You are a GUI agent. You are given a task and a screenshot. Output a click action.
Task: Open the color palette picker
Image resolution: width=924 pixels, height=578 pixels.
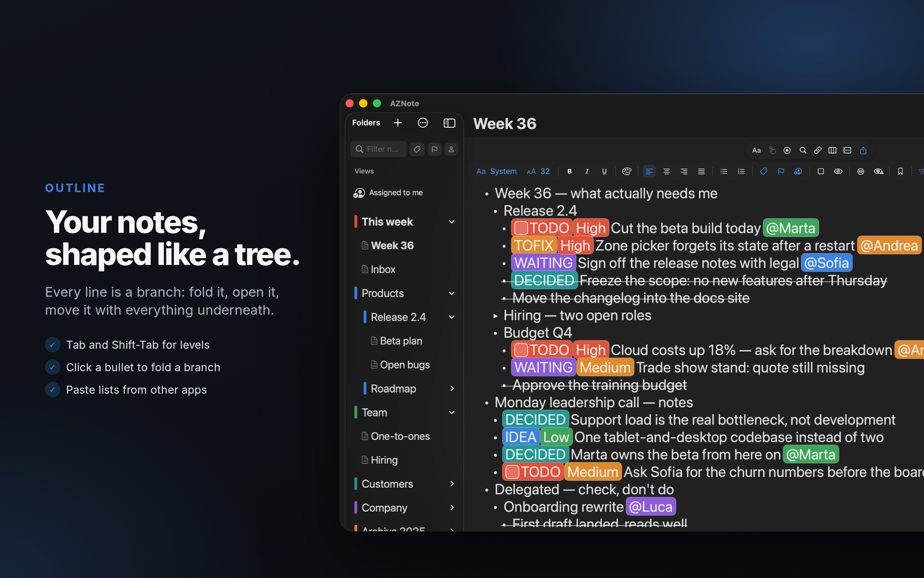coord(627,171)
